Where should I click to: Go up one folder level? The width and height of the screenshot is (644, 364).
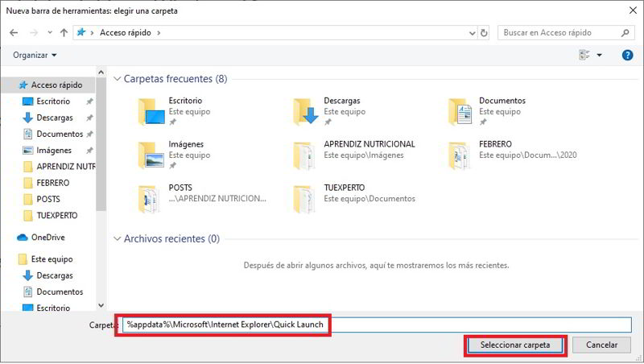point(64,33)
